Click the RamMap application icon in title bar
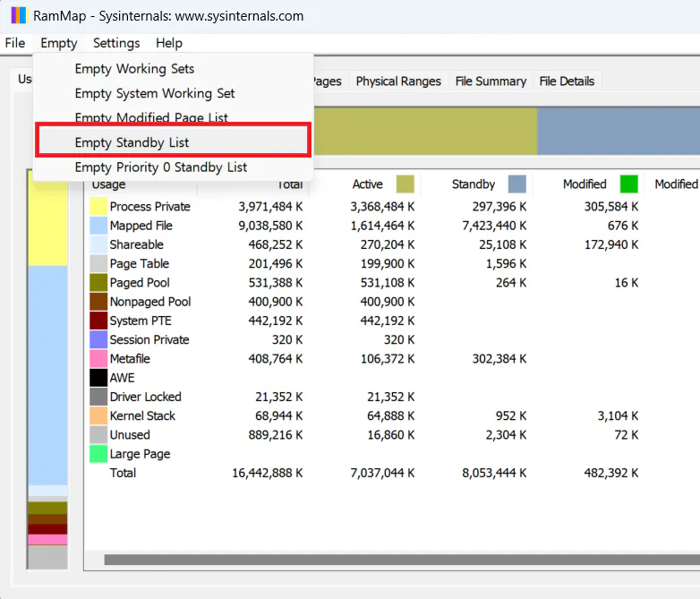Image resolution: width=700 pixels, height=599 pixels. pyautogui.click(x=19, y=15)
